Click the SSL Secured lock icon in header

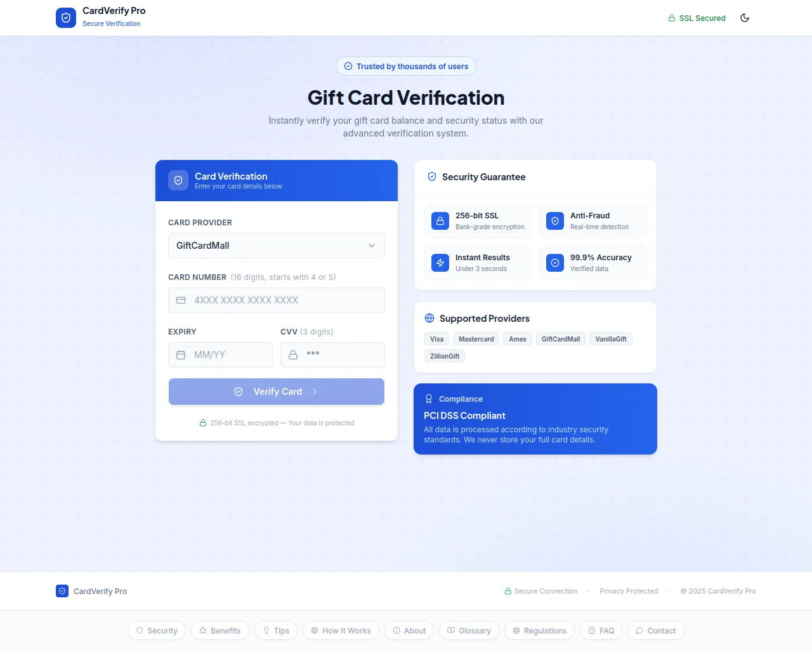pyautogui.click(x=672, y=18)
